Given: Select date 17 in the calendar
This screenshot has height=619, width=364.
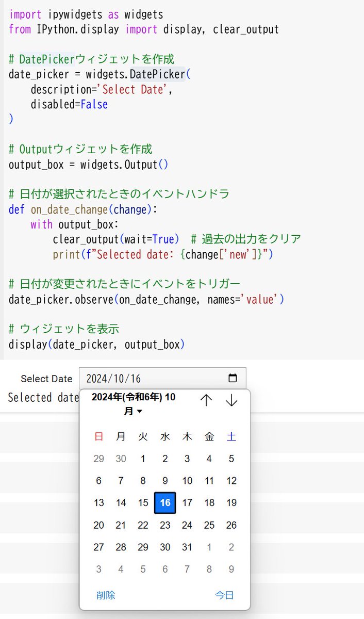Looking at the screenshot, I should [x=187, y=503].
